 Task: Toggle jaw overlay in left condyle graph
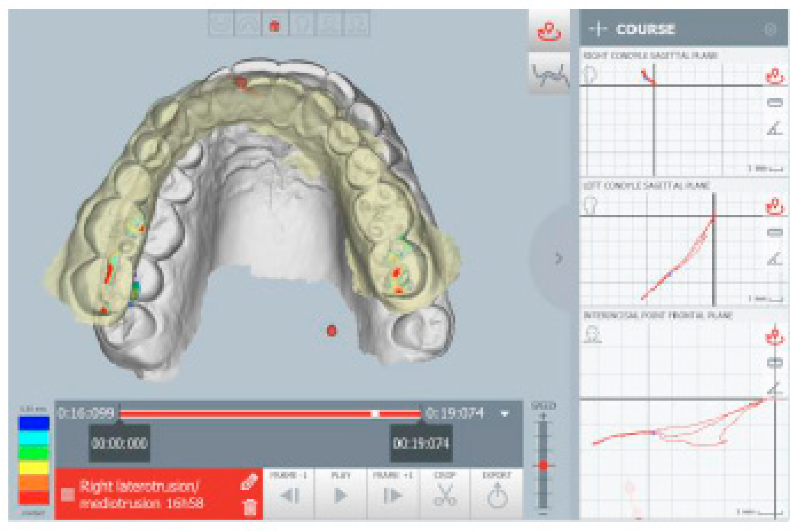tap(774, 207)
